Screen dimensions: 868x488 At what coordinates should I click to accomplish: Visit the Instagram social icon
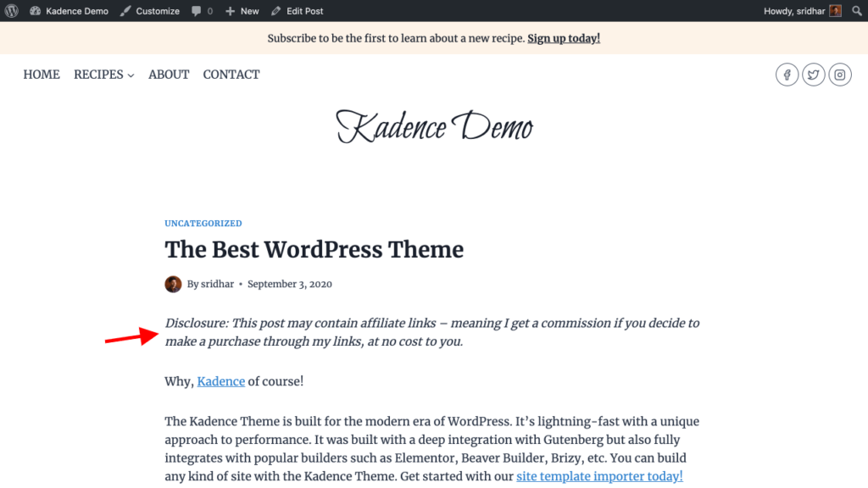pos(840,75)
